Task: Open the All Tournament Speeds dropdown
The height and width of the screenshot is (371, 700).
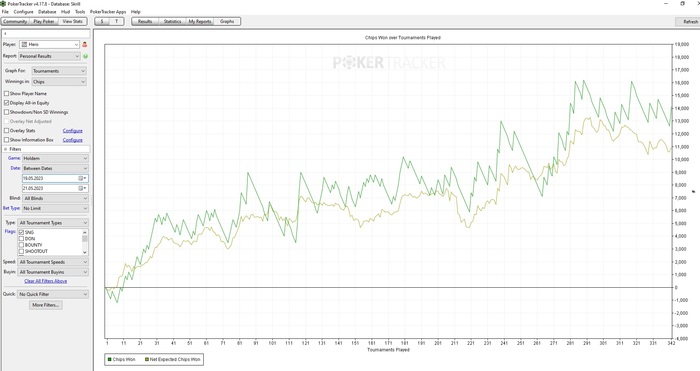Action: click(53, 262)
